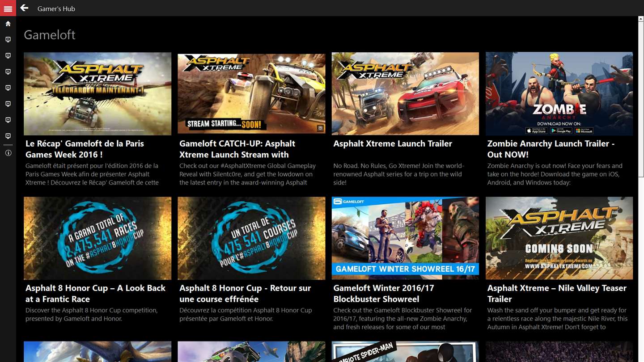Image resolution: width=644 pixels, height=362 pixels.
Task: Open the 'Stream Starting Soon' Asphalt Xtreme thumbnail
Action: pos(251,93)
